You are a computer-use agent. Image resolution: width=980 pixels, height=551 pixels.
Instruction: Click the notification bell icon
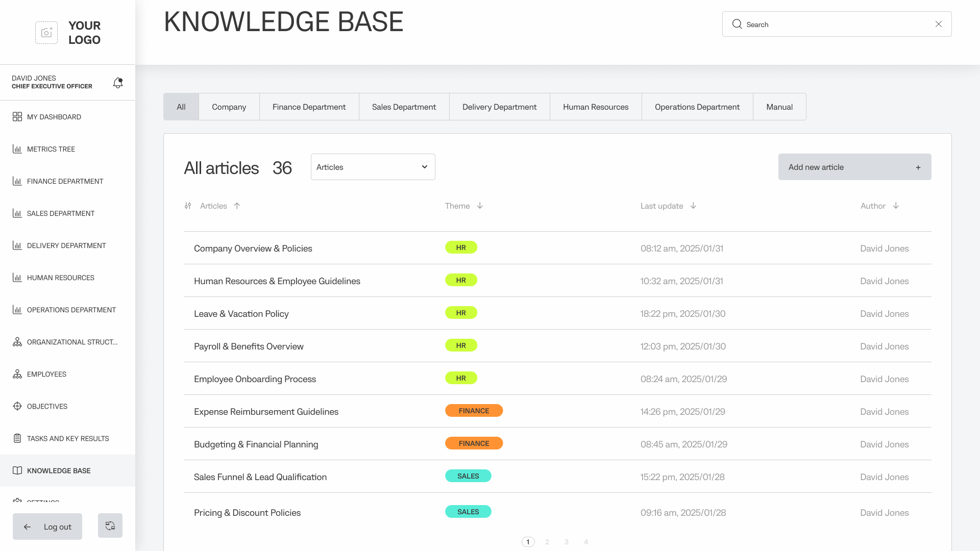118,83
